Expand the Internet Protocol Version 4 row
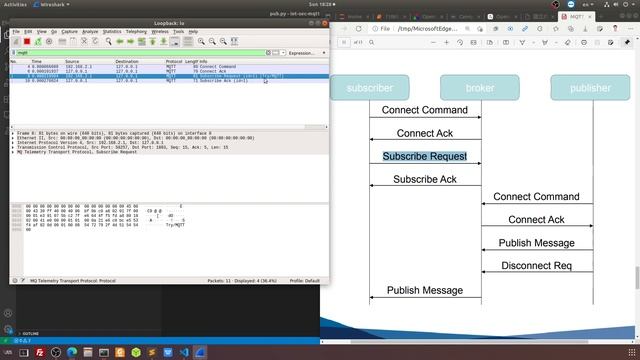This screenshot has height=360, width=640. [13, 143]
